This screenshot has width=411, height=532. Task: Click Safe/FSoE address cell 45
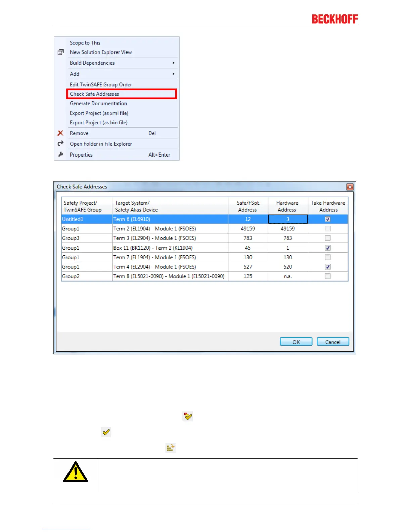pyautogui.click(x=248, y=248)
